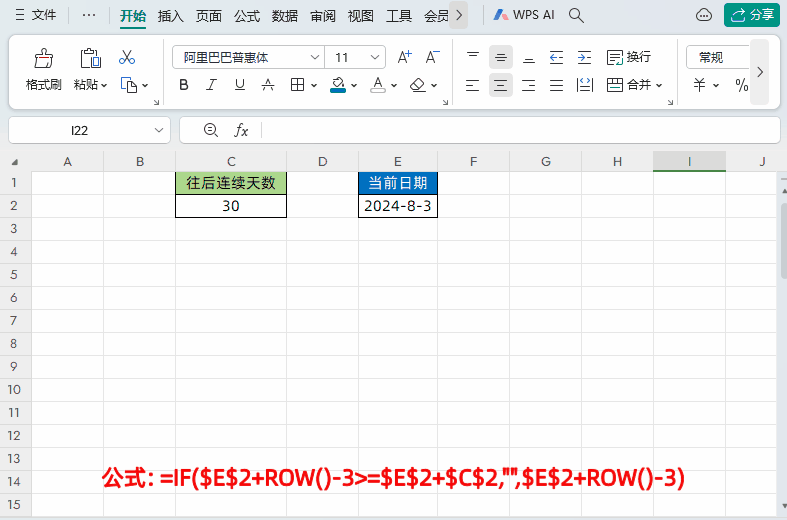The width and height of the screenshot is (787, 520).
Task: Click into the formula bar input
Action: point(519,131)
